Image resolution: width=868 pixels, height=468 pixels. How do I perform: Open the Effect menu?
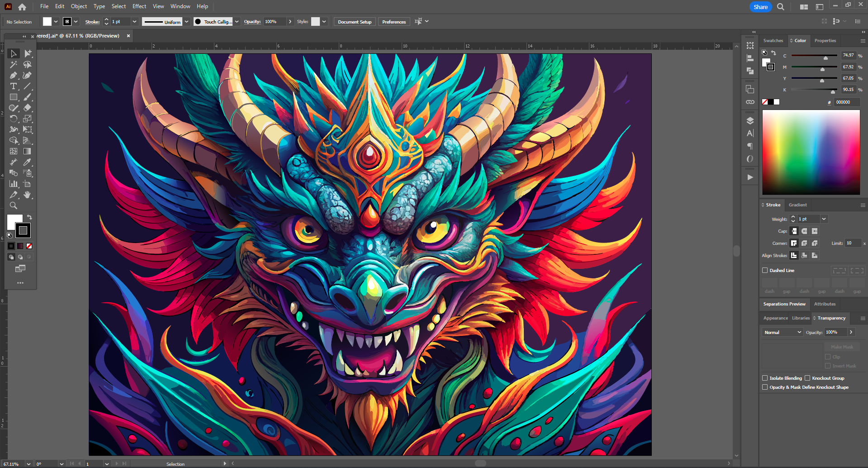point(139,6)
